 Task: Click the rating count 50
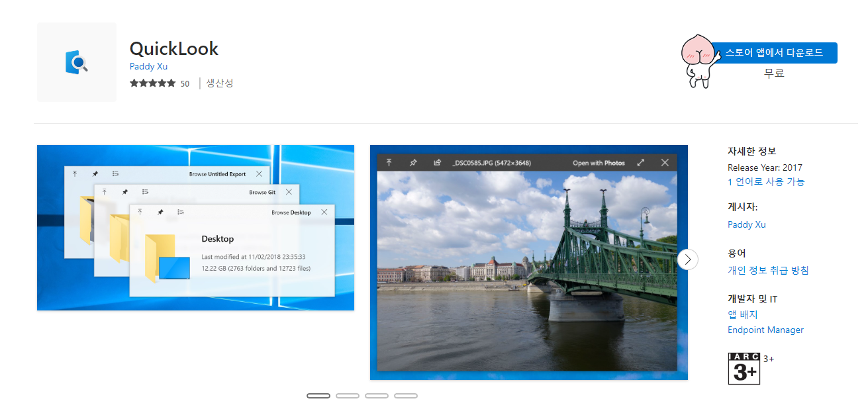[185, 83]
